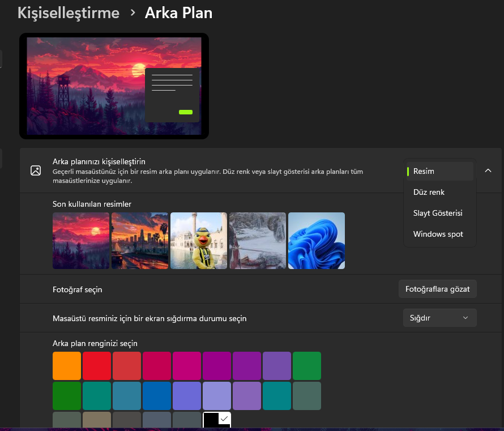The width and height of the screenshot is (504, 431).
Task: Open the Sığdır fit dropdown
Action: (439, 318)
